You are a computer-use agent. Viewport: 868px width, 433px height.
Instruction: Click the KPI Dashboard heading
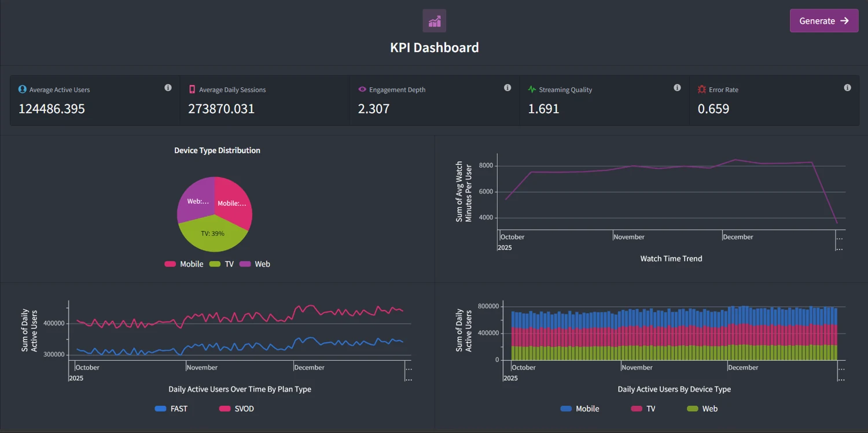click(x=435, y=47)
